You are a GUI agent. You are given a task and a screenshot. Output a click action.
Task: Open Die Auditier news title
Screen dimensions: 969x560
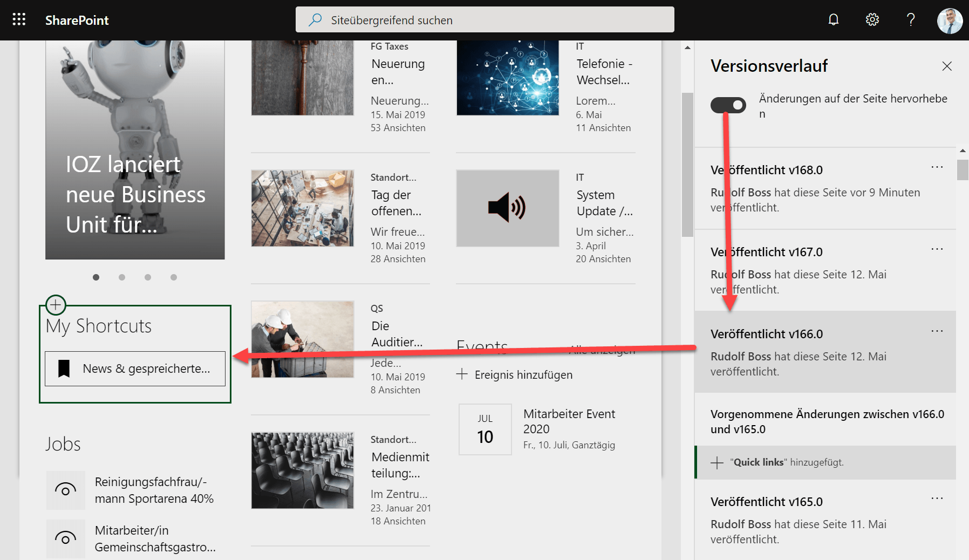[x=397, y=334]
